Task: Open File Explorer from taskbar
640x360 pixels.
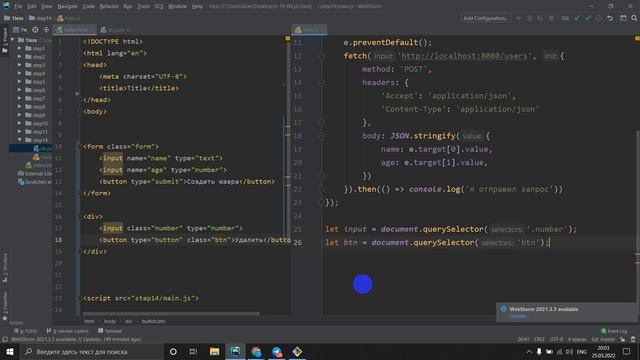Action: [214, 351]
